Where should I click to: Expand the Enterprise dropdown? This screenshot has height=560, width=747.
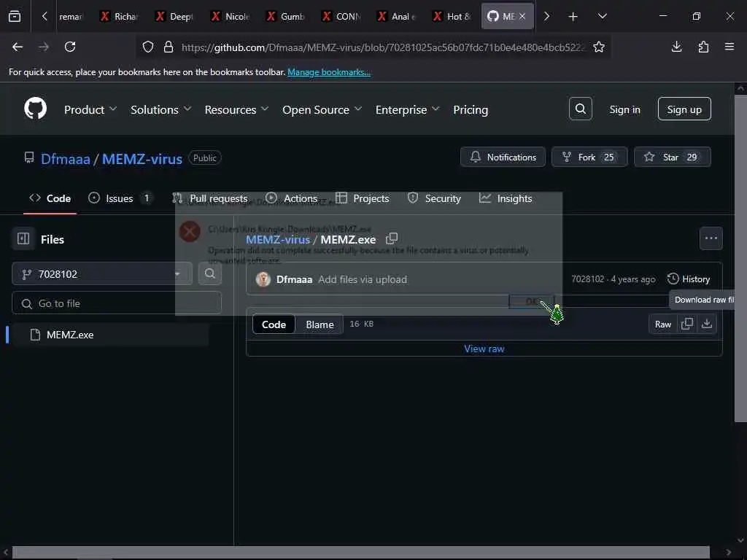[407, 109]
